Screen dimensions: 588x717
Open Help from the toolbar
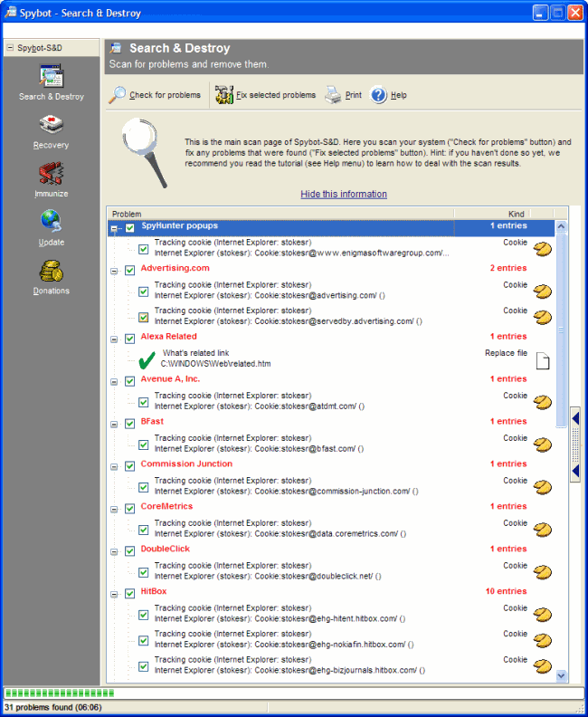[378, 95]
